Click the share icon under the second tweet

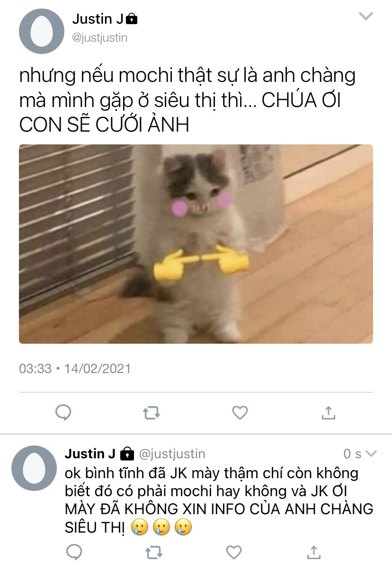pos(313,552)
